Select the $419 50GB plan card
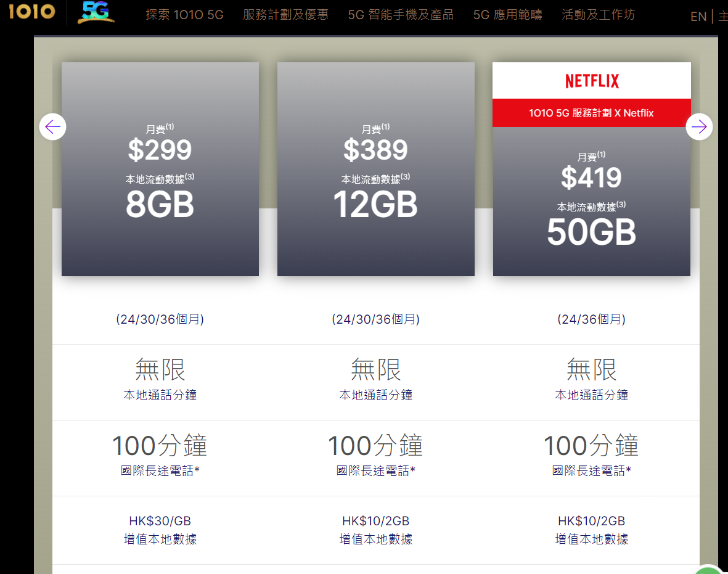Viewport: 728px width, 574px height. [x=592, y=197]
